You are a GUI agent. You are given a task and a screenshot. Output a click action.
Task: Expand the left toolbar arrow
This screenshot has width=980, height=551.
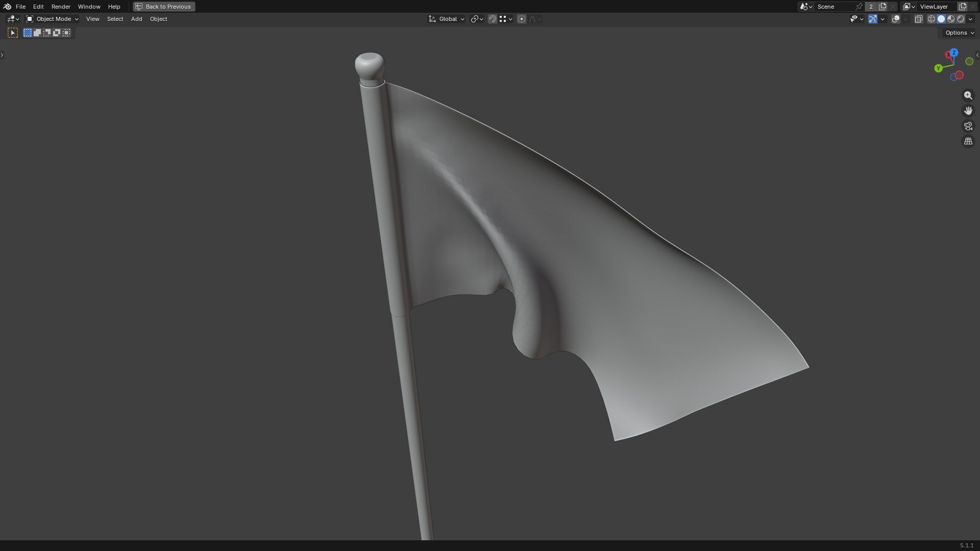click(2, 55)
